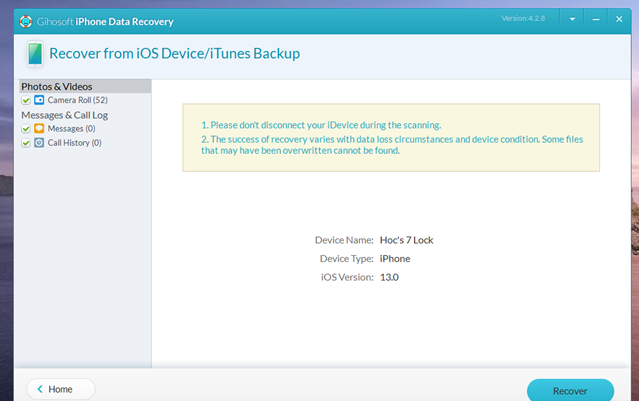
Task: Click the Recover from iOS Device/iTunes Backup heading
Action: pyautogui.click(x=174, y=53)
